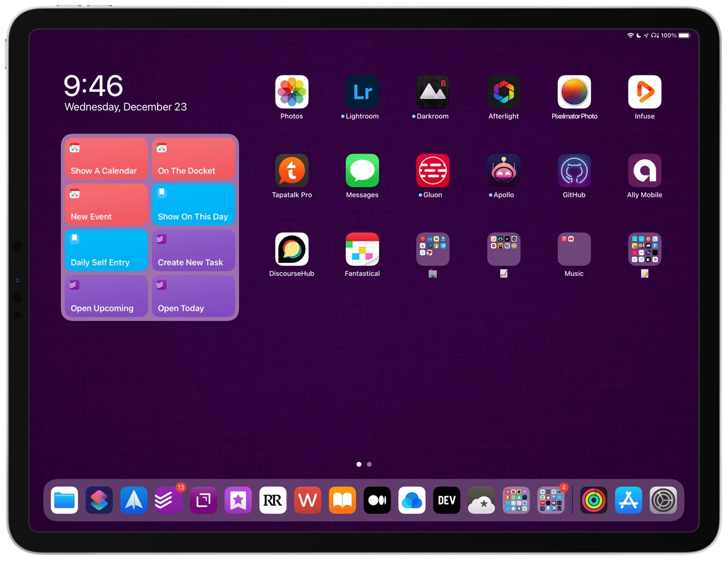Open Tapatalk Pro
The height and width of the screenshot is (561, 728).
(x=292, y=171)
